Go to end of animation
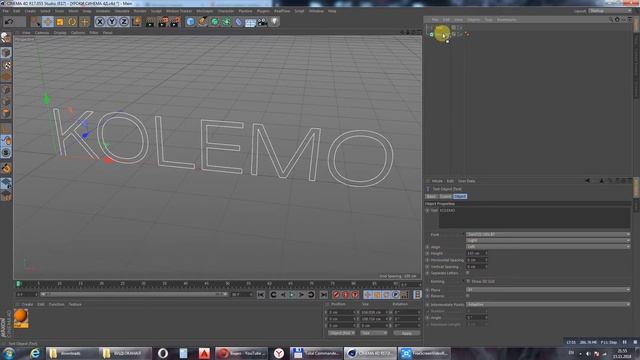Viewport: 640px width, 360px height. tap(323, 295)
